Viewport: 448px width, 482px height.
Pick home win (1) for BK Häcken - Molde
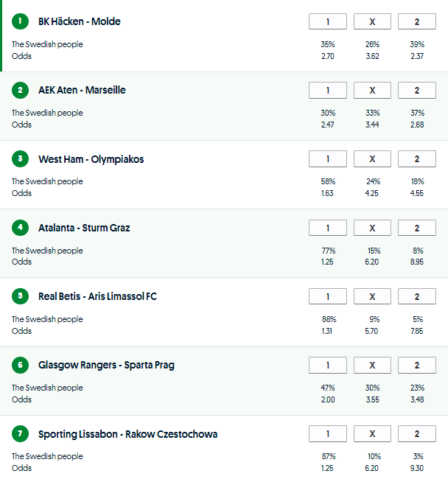tap(328, 22)
